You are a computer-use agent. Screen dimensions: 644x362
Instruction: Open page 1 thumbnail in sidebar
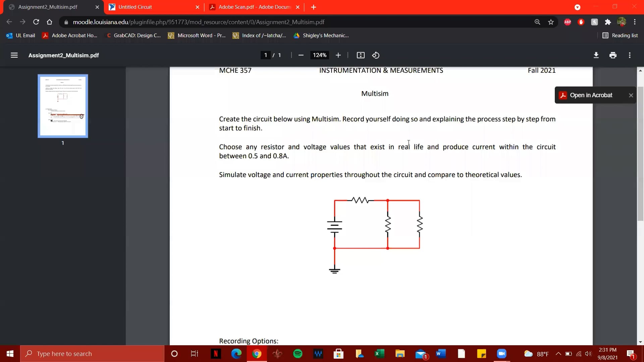point(63,106)
